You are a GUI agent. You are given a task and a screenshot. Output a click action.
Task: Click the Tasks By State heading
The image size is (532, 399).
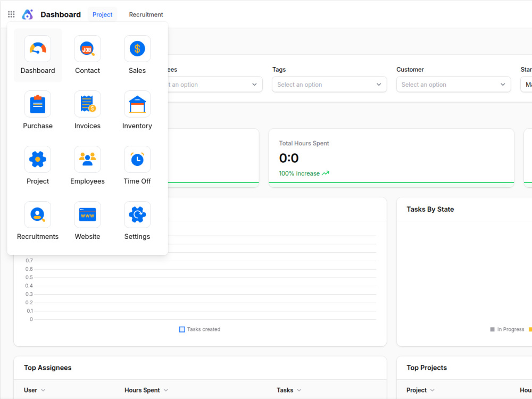(430, 209)
